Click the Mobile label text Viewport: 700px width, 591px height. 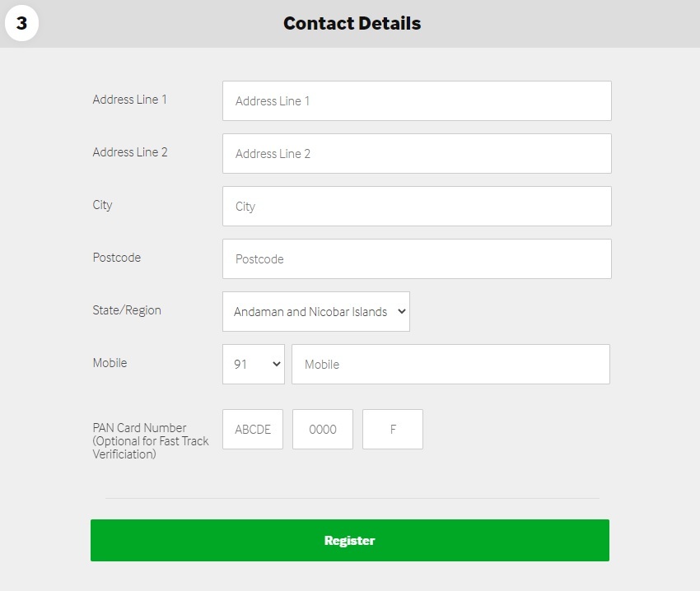click(x=110, y=362)
